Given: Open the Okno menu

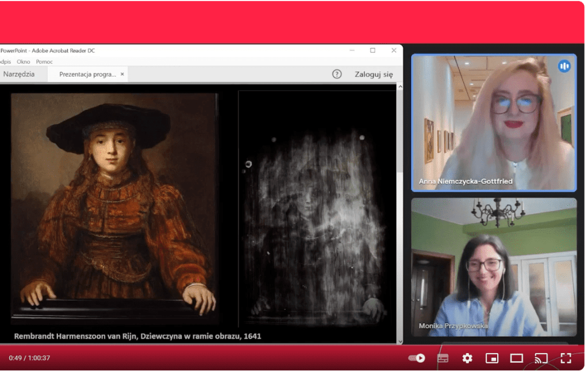Looking at the screenshot, I should coord(24,62).
